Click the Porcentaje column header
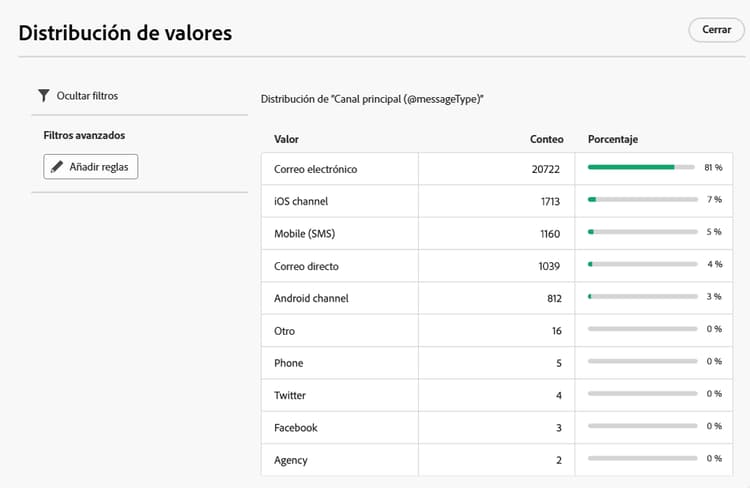The width and height of the screenshot is (750, 488). 613,139
